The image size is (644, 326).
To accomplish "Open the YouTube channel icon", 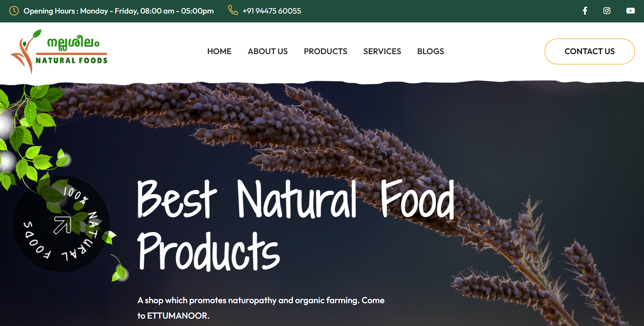I will [630, 11].
